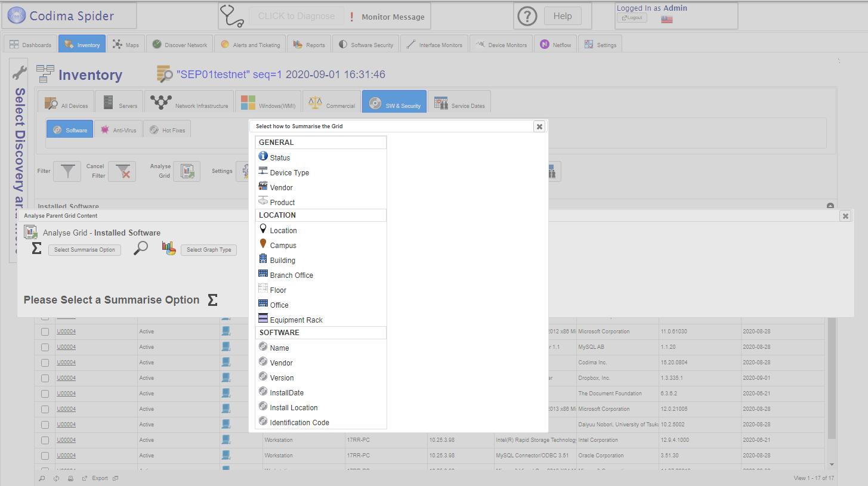The image size is (868, 486).
Task: Open the Select Summarise Option dropdown
Action: pyautogui.click(x=85, y=250)
